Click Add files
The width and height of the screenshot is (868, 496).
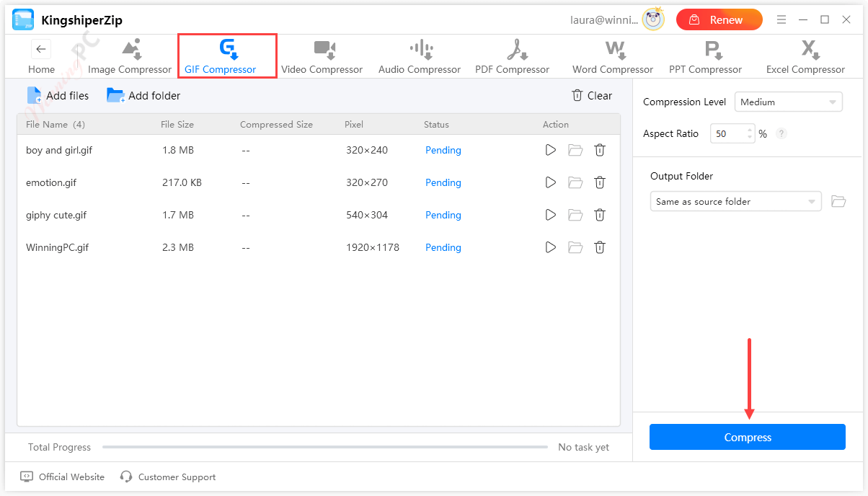[58, 95]
